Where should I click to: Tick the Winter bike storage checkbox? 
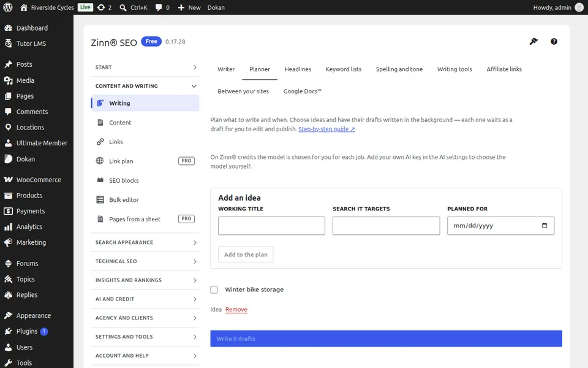click(x=214, y=290)
